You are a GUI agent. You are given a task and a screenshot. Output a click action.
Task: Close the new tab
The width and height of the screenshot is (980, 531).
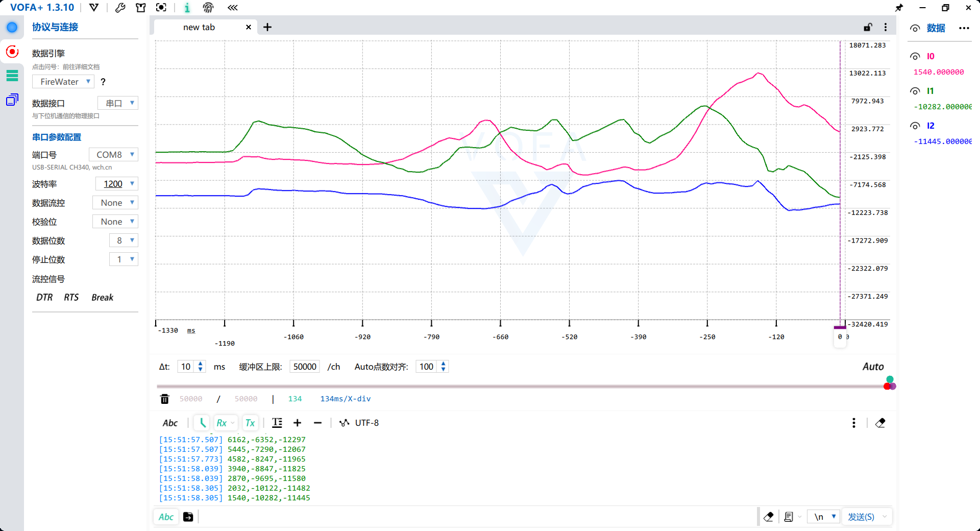point(249,27)
